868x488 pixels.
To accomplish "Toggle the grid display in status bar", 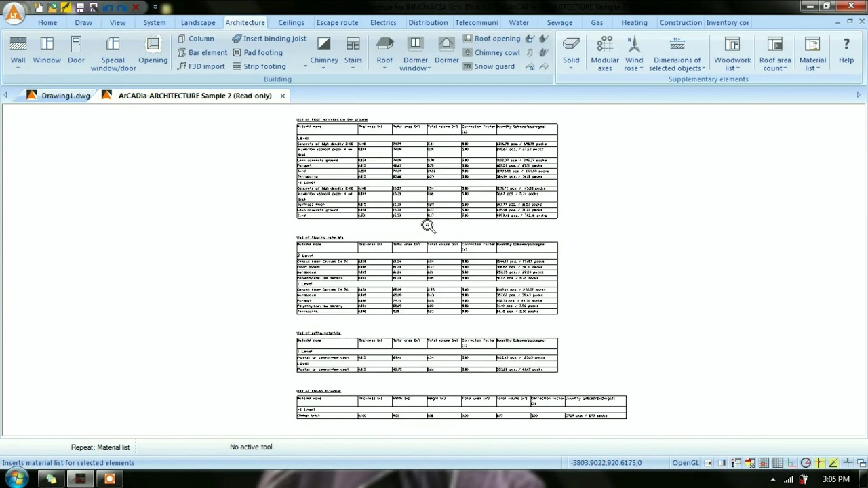I will (778, 463).
